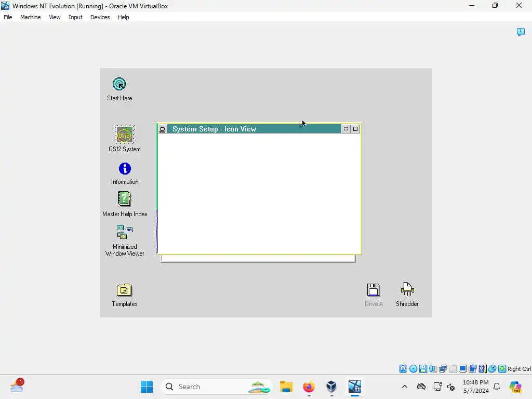
Task: Open VirtualBox Manager taskbar icon
Action: (331, 387)
